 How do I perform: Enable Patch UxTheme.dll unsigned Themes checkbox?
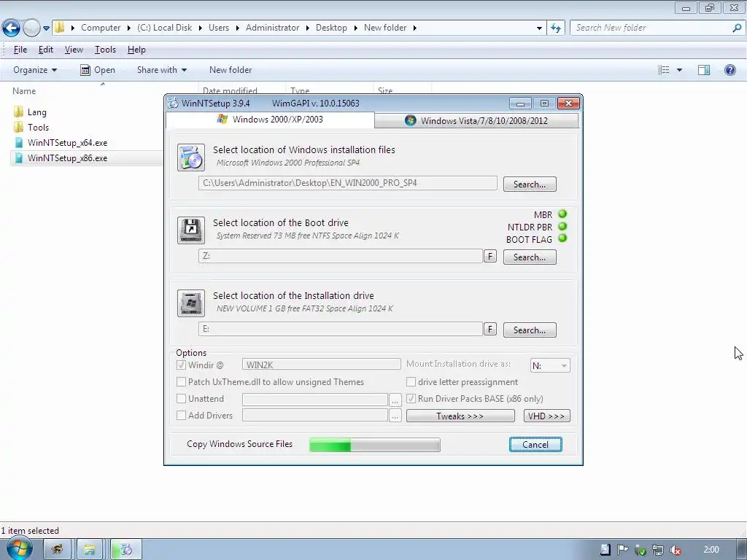[181, 381]
